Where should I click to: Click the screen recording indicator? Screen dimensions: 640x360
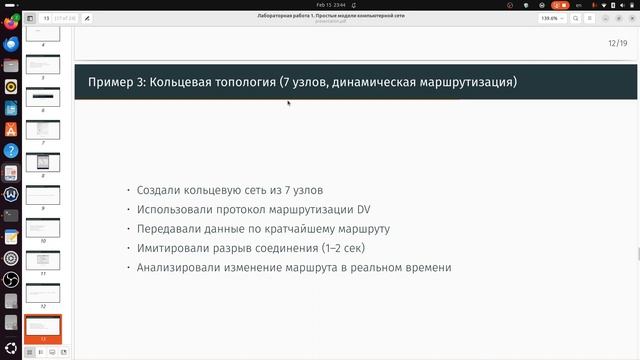click(x=560, y=5)
